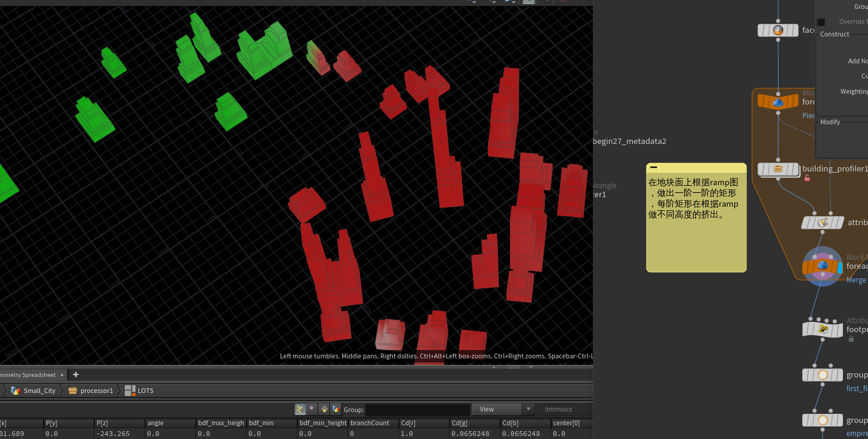Toggle red lock on building_profiler1
The image size is (868, 439).
click(x=807, y=178)
